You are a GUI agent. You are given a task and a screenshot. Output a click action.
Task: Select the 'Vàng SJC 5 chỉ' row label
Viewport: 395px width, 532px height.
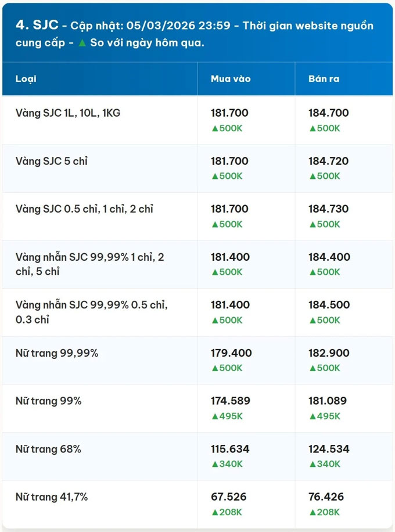pos(52,161)
